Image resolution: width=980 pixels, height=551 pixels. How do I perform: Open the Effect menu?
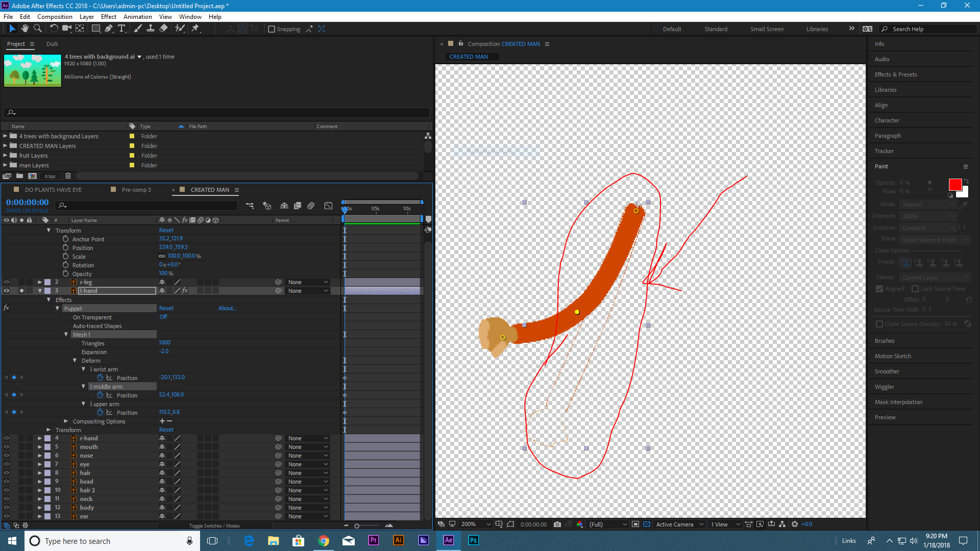[x=109, y=16]
